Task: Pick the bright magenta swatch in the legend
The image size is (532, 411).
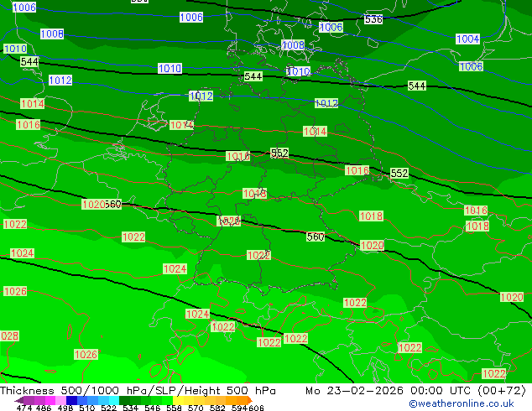Action: (x=50, y=400)
